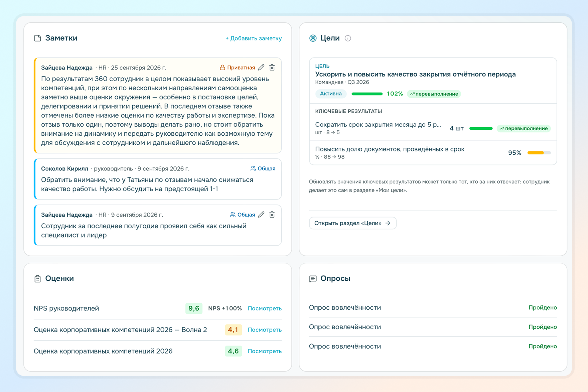Click the Опросы chat icon
Screen dimensions: 588x392
click(313, 279)
